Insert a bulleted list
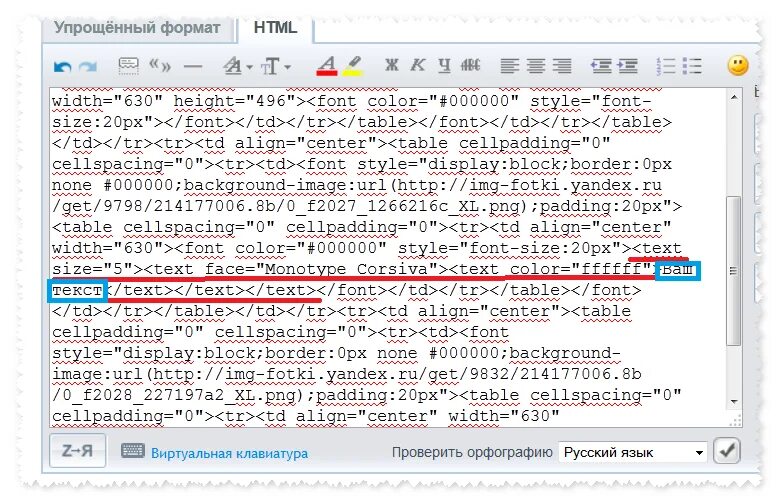Screen dimensions: 779x503 (692, 66)
